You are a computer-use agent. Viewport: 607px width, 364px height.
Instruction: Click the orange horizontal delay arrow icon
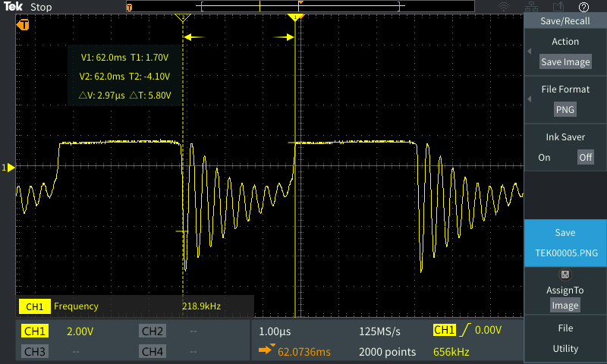(266, 350)
